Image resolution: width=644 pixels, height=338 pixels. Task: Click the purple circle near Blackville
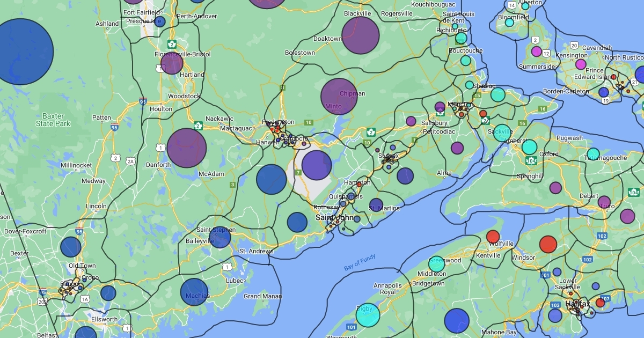click(361, 35)
